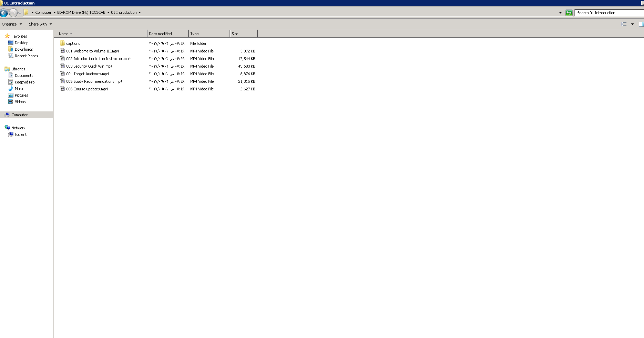Screen dimensions: 644x338
Task: Click the Back navigation arrow button
Action: pyautogui.click(x=4, y=13)
